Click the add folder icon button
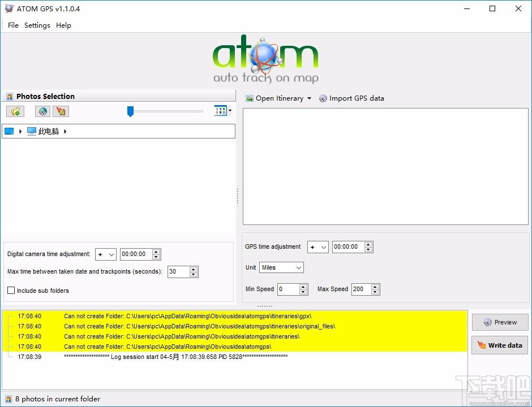This screenshot has width=532, height=407. tap(15, 111)
